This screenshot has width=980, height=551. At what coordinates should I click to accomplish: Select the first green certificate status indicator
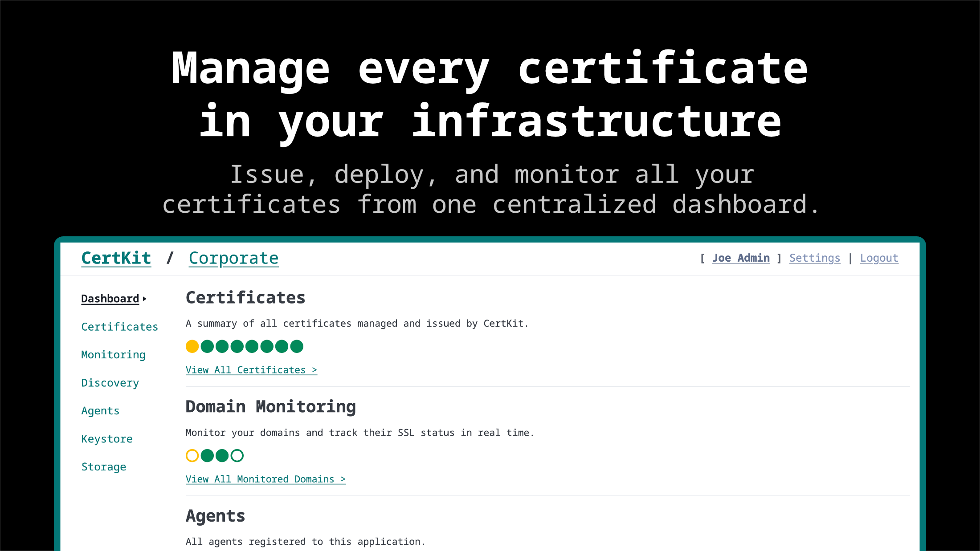pyautogui.click(x=207, y=346)
